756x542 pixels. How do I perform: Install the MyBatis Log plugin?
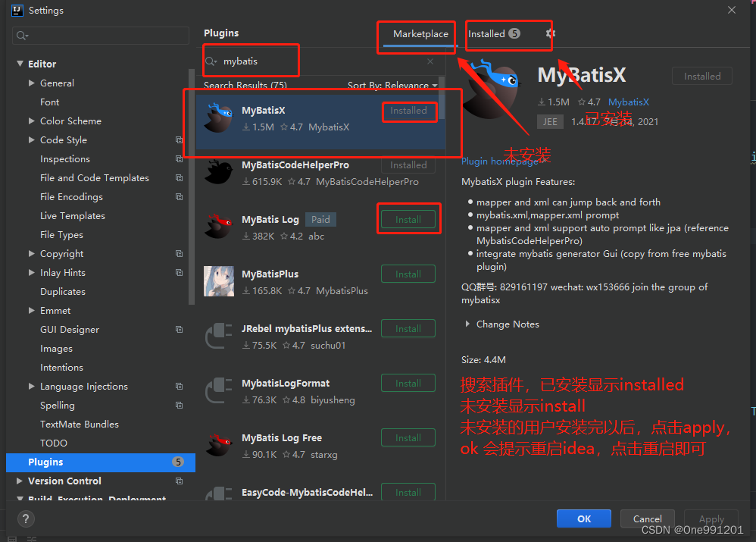[x=408, y=220]
